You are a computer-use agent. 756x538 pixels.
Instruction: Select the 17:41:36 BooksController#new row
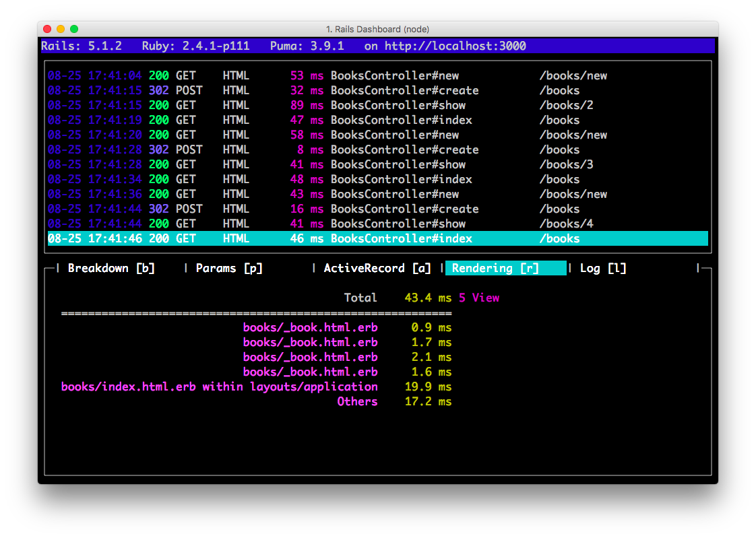point(377,194)
